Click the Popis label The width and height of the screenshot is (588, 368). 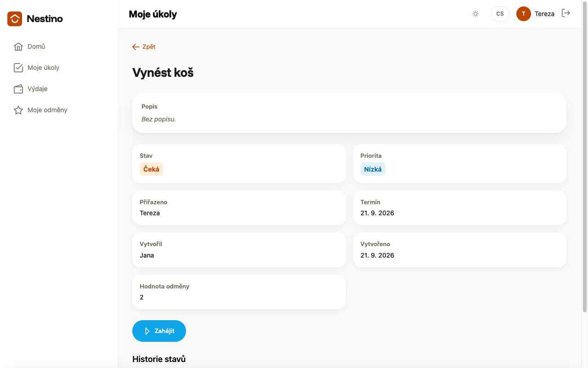pyautogui.click(x=149, y=106)
